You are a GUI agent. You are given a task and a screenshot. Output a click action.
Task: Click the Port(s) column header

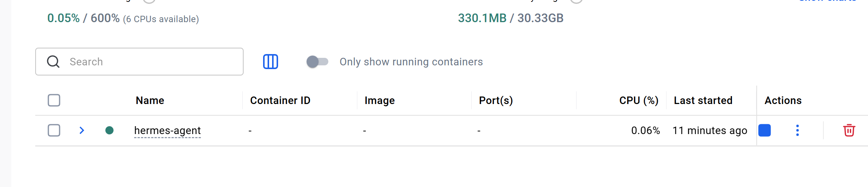(495, 100)
